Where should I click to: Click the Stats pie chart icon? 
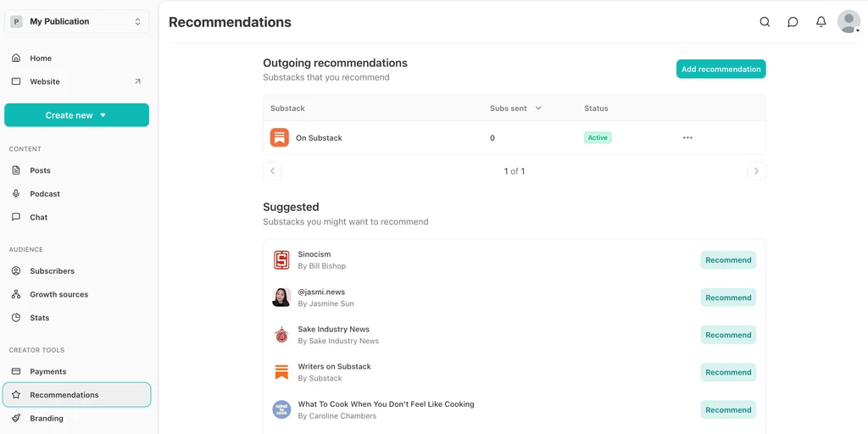coord(16,318)
